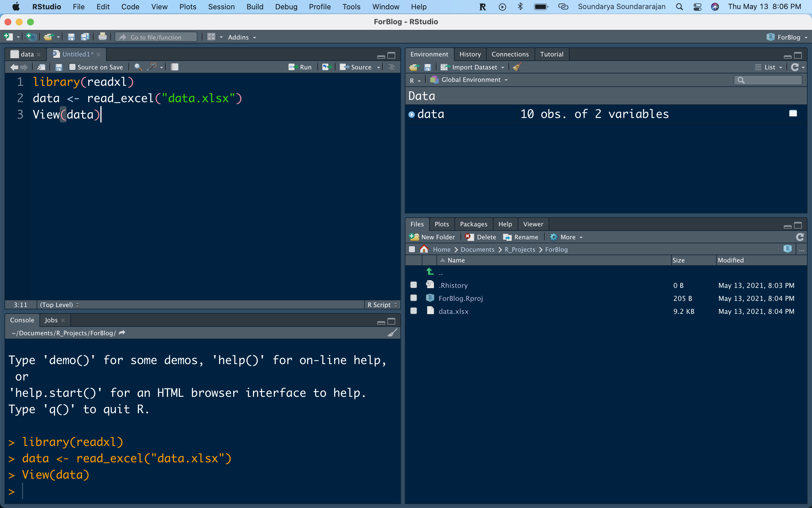
Task: Click the Create a project icon
Action: click(32, 37)
